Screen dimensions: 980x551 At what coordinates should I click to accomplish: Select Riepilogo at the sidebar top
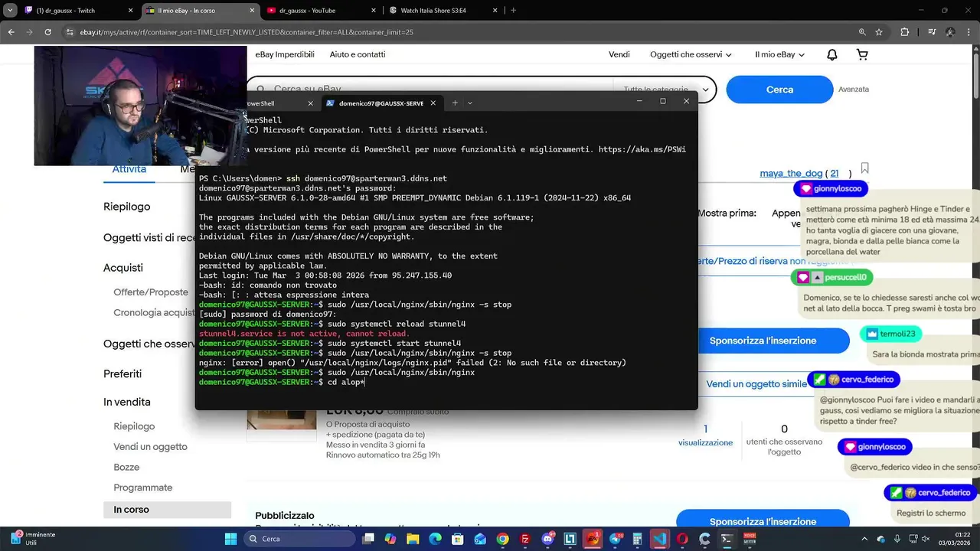(x=127, y=207)
